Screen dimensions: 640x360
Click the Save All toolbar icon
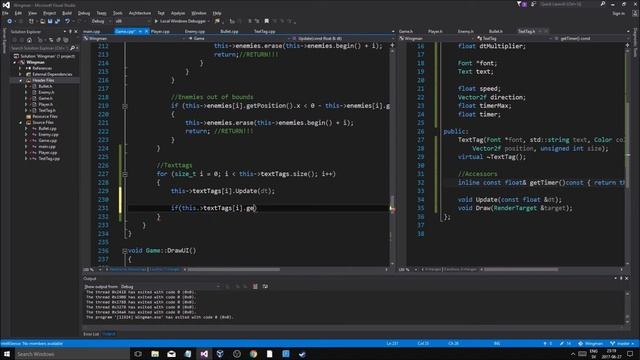(x=58, y=21)
